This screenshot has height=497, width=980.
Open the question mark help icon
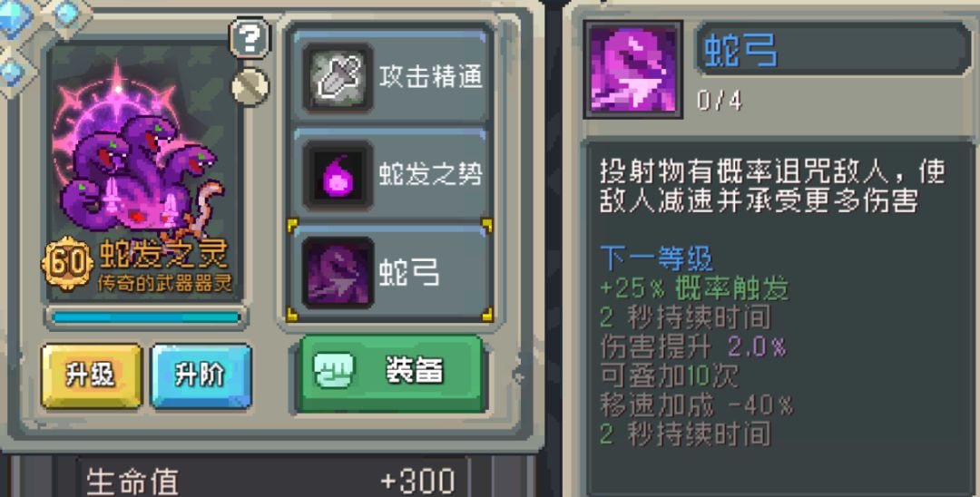[x=250, y=38]
